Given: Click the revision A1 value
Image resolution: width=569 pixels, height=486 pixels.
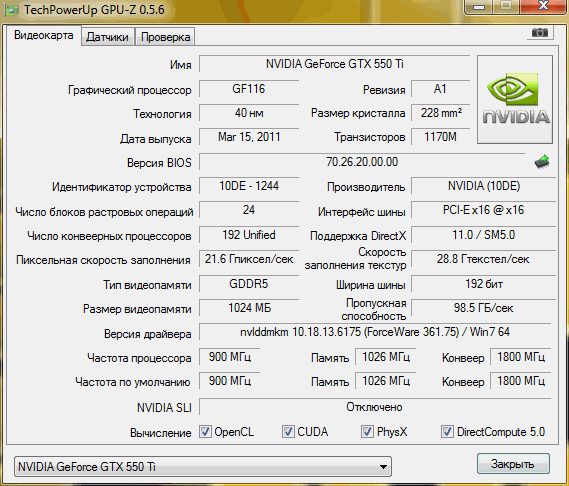Looking at the screenshot, I should [440, 89].
